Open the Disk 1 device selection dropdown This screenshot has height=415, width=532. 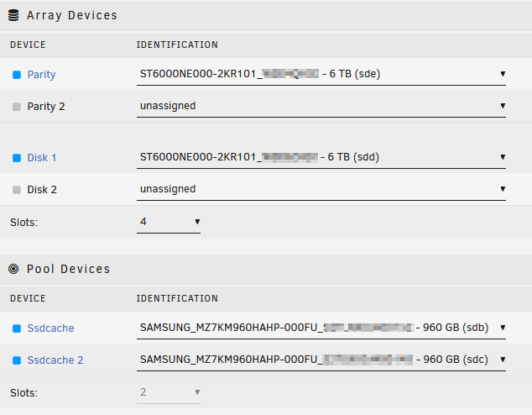[321, 157]
